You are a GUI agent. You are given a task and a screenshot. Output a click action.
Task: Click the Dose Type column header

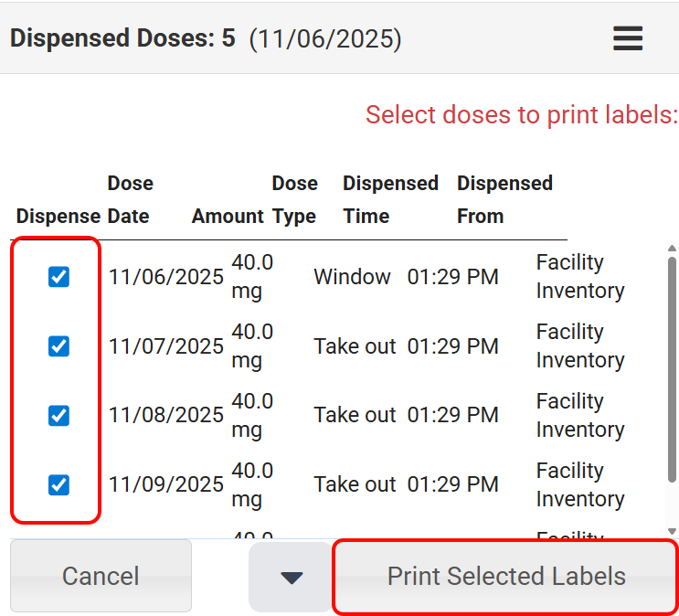[294, 200]
